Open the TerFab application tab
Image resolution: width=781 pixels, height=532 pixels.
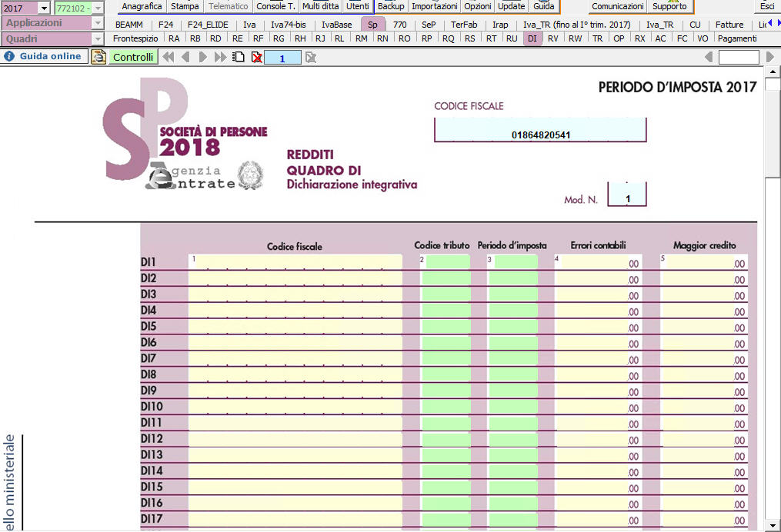(464, 25)
